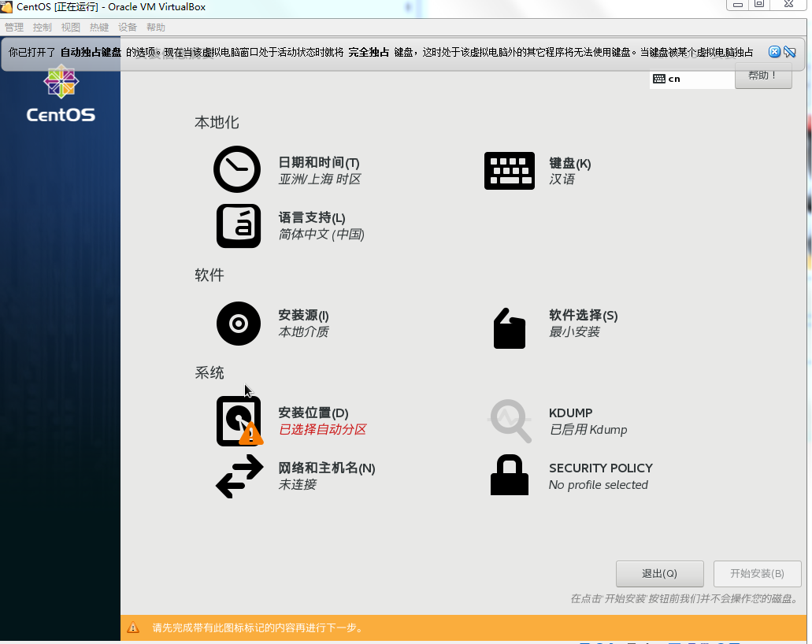The height and width of the screenshot is (644, 812).
Task: Click the 本地介质 status text
Action: coord(303,331)
